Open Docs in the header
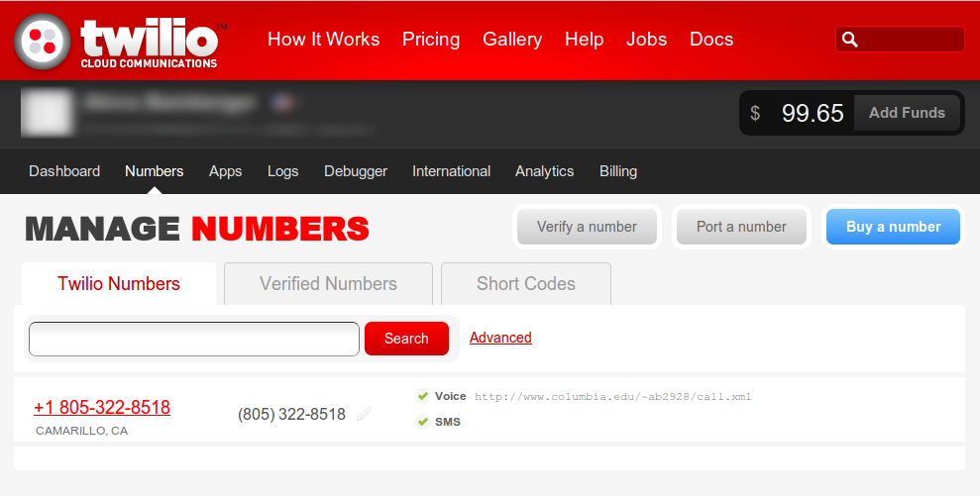 711,39
